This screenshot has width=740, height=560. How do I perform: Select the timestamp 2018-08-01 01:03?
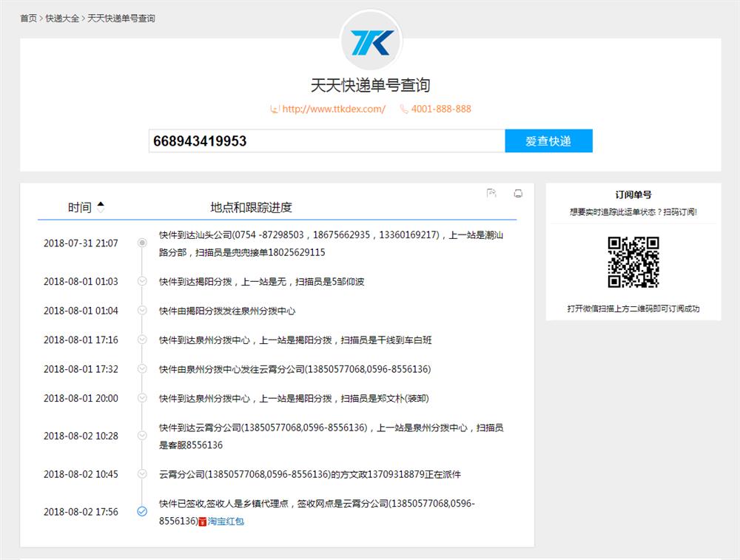pos(81,282)
